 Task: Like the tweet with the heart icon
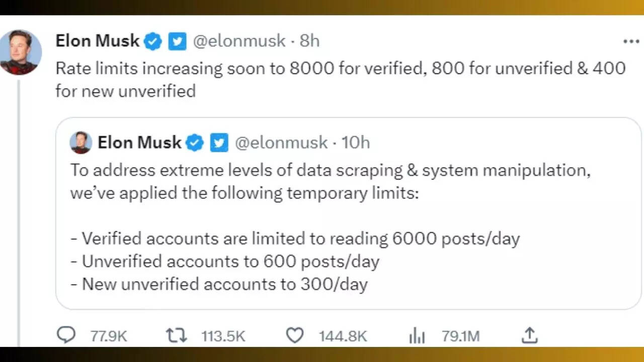point(294,335)
